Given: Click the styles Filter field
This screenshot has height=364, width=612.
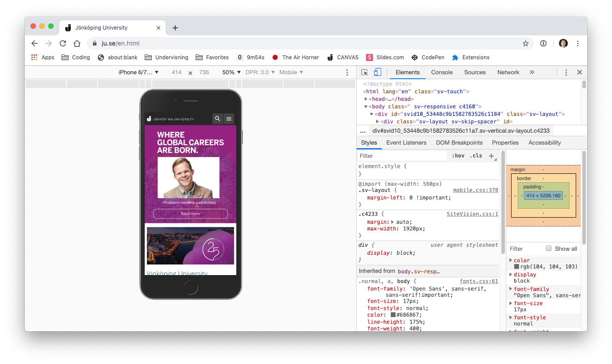Looking at the screenshot, I should (x=402, y=156).
